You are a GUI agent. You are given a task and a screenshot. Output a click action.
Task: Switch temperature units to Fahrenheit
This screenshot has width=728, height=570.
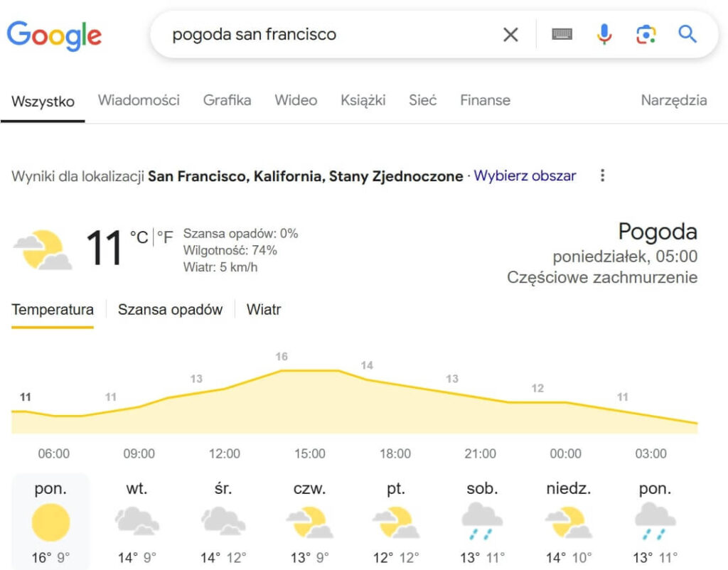[x=166, y=237]
